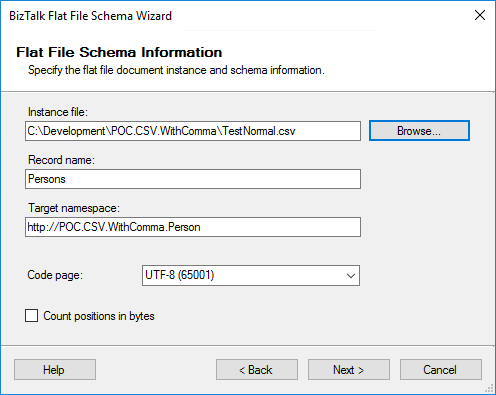
Task: Open wizard Help
Action: point(55,369)
